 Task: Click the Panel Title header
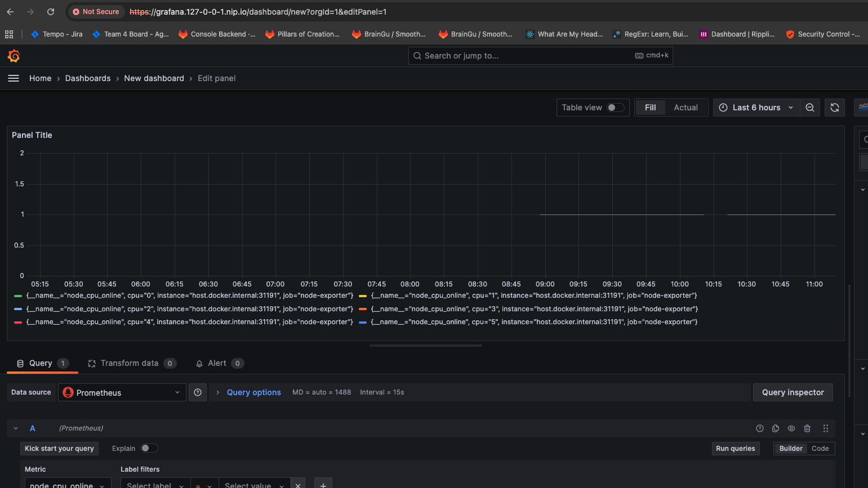pos(32,135)
